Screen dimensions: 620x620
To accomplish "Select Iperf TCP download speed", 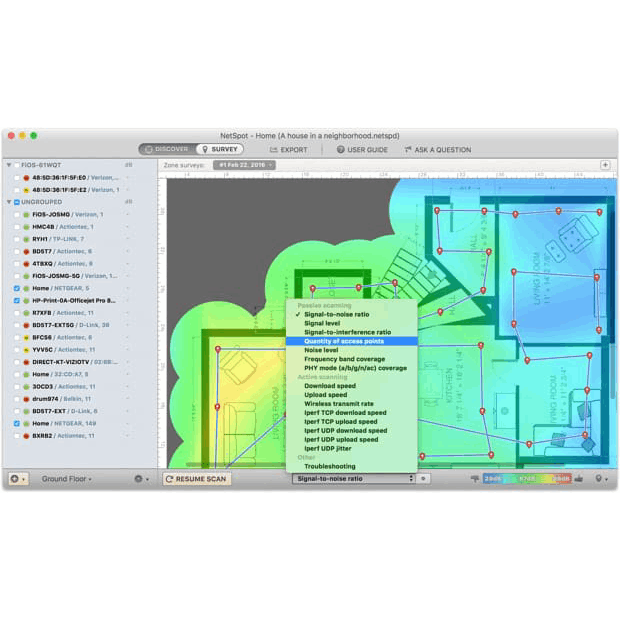I will 345,413.
